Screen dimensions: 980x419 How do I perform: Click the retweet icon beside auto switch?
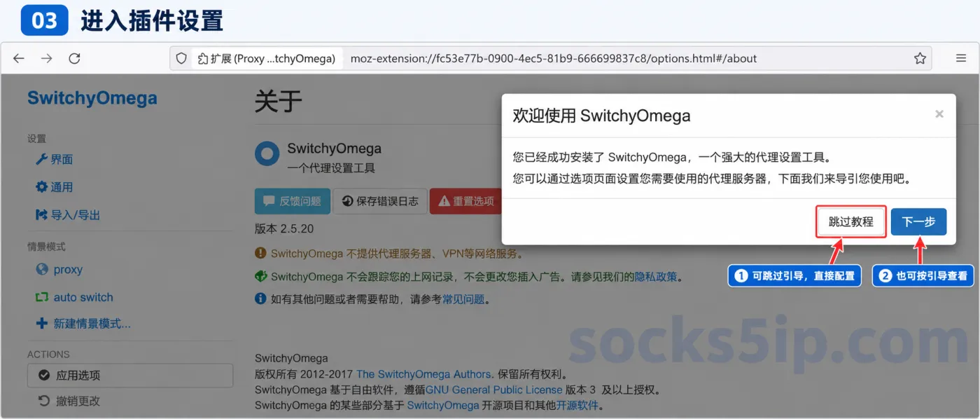tap(41, 298)
